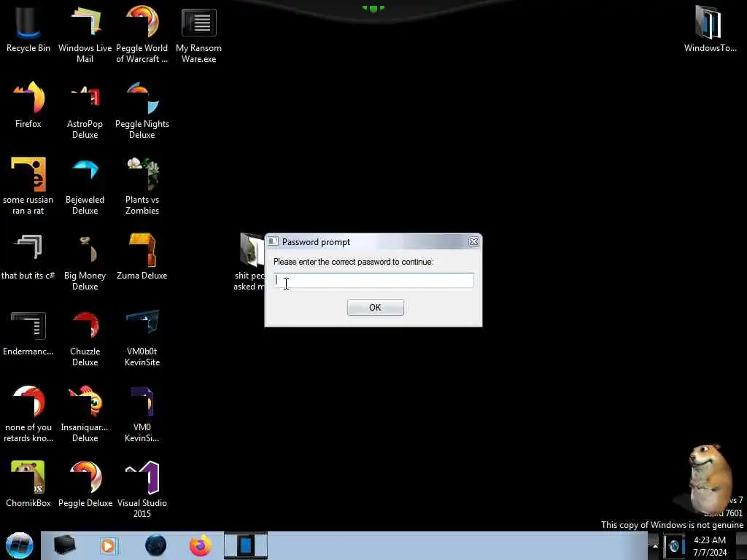
Task: Show hidden system tray icons
Action: [x=655, y=546]
